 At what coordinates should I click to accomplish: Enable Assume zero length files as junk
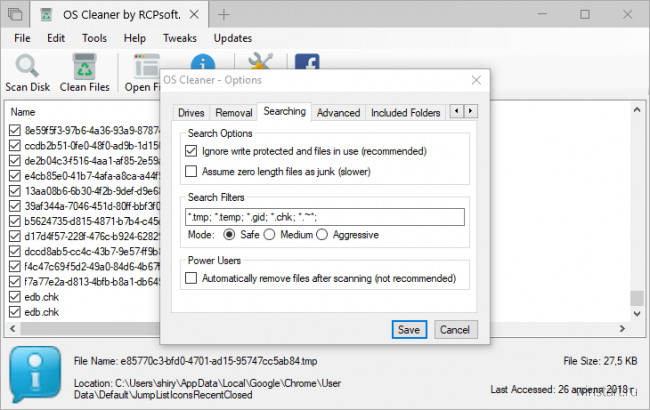191,171
